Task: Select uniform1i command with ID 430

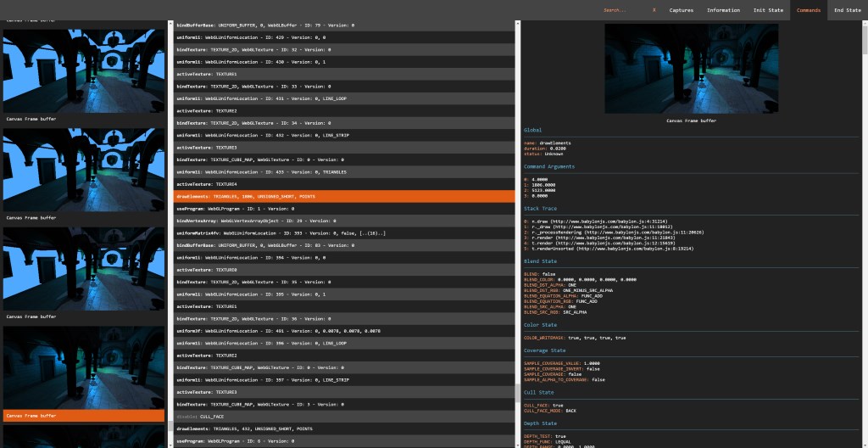Action: [x=344, y=62]
